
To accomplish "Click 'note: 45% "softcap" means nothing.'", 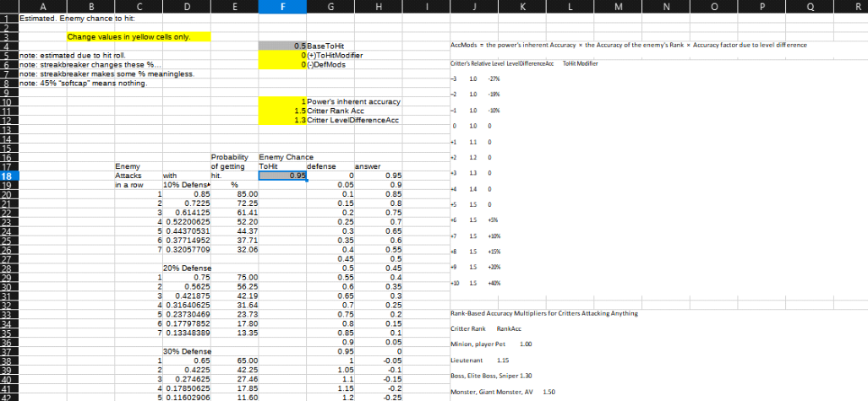I will pos(82,83).
